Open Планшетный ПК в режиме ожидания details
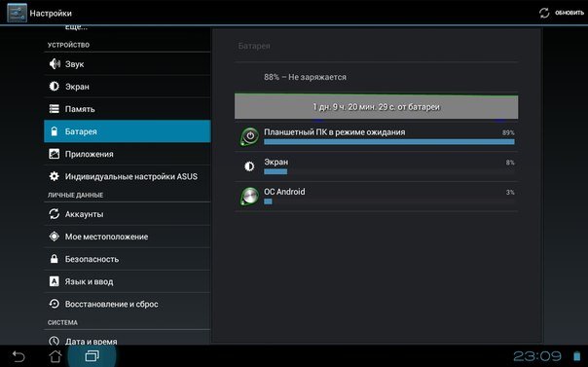Image resolution: width=588 pixels, height=367 pixels. 376,136
